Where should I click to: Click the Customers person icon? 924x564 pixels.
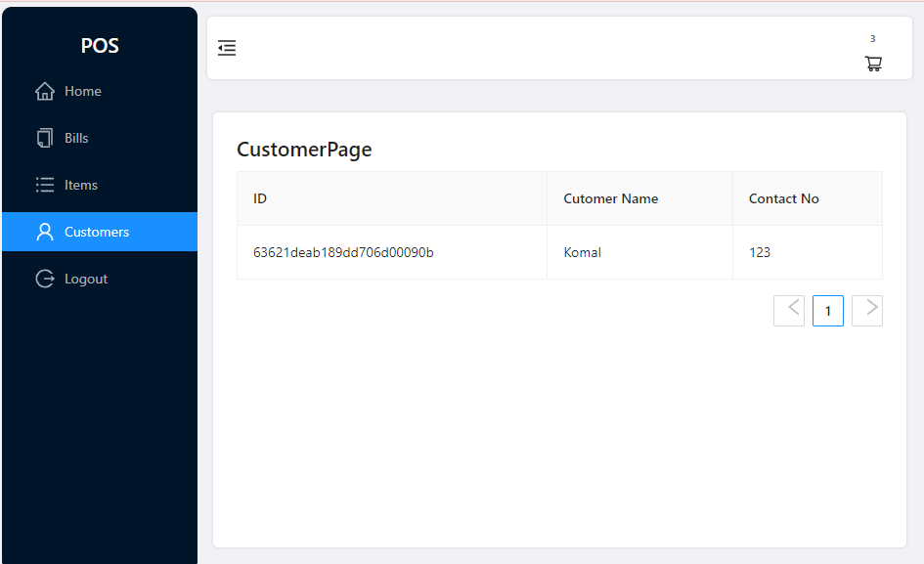[x=45, y=232]
